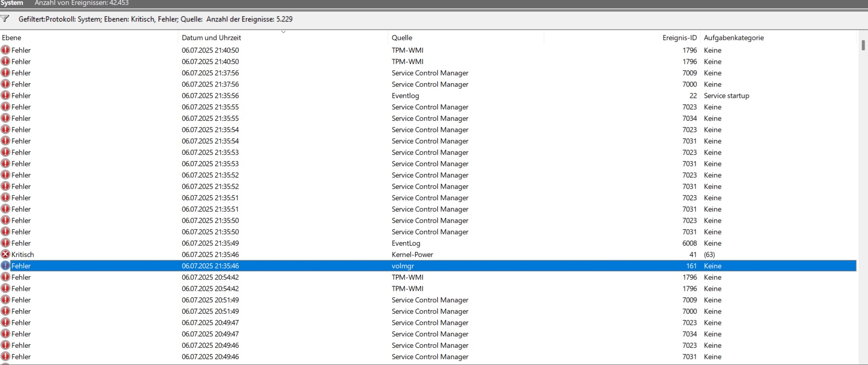The image size is (868, 365).
Task: Select event ID 161 of the volmgr row
Action: tap(692, 266)
